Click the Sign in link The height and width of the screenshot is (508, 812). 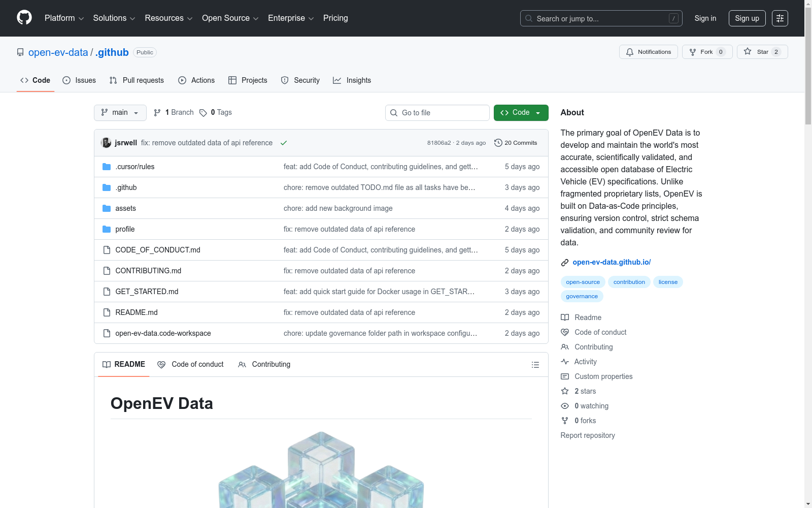tap(705, 18)
